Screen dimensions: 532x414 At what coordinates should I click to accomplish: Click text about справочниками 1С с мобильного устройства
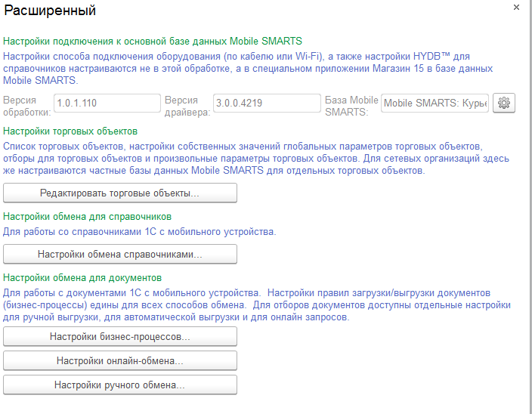140,232
